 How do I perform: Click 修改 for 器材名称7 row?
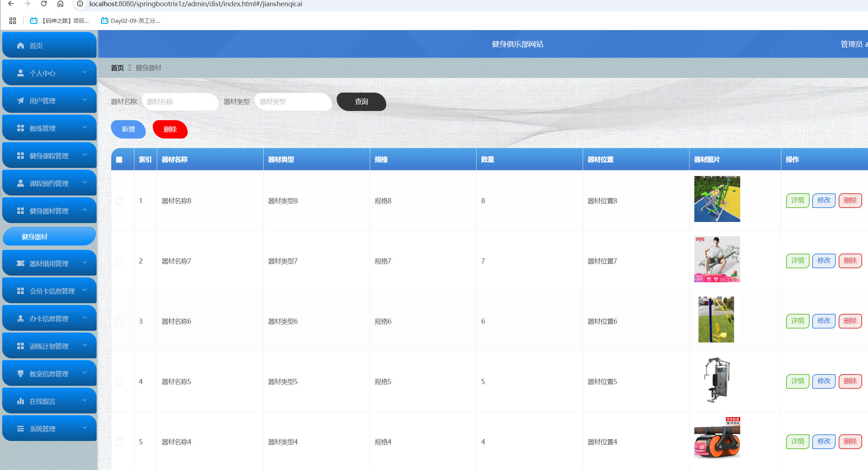824,261
